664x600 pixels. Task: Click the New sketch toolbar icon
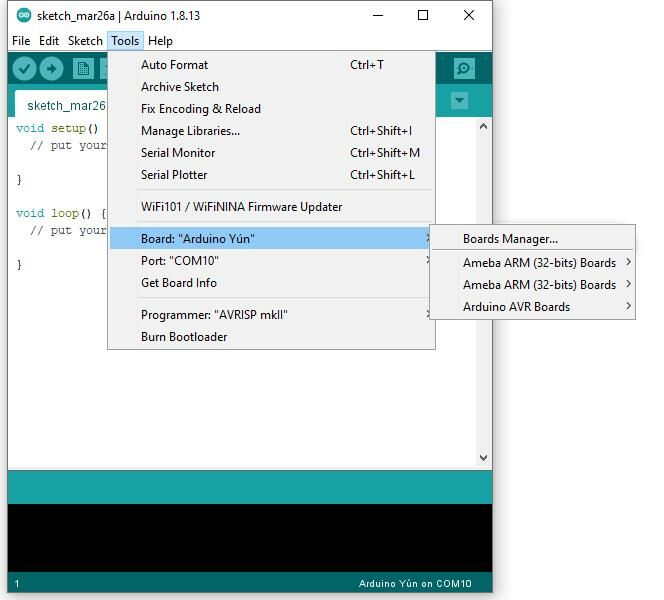[x=84, y=68]
